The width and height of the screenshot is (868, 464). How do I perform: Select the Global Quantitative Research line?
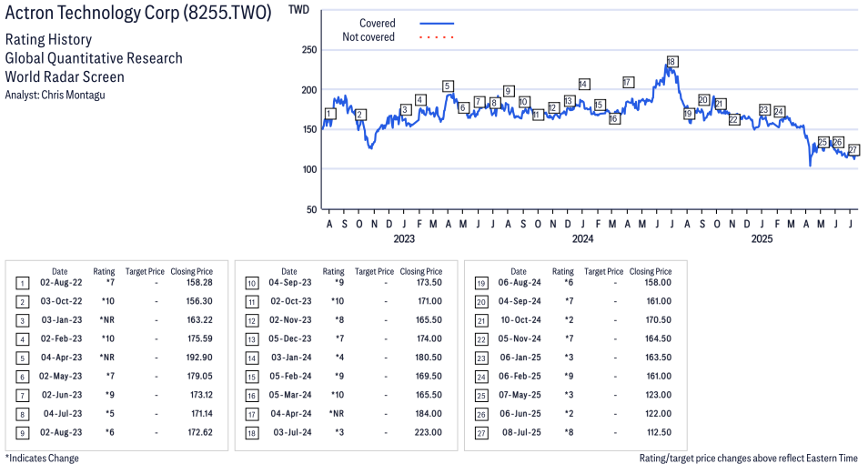pyautogui.click(x=94, y=58)
